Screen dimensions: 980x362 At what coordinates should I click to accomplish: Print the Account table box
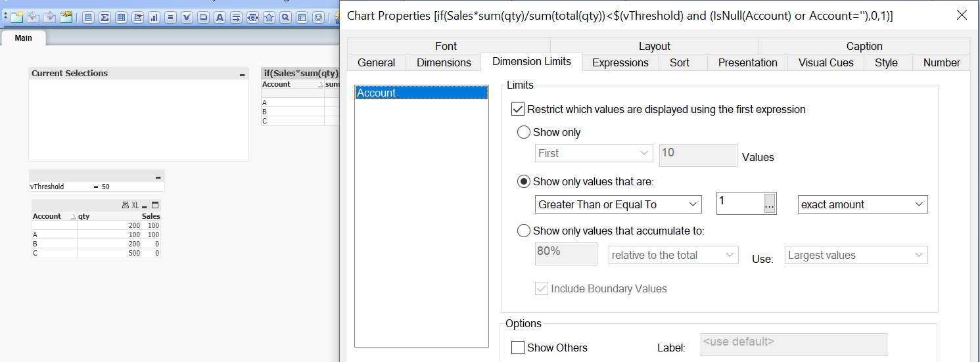pos(125,206)
